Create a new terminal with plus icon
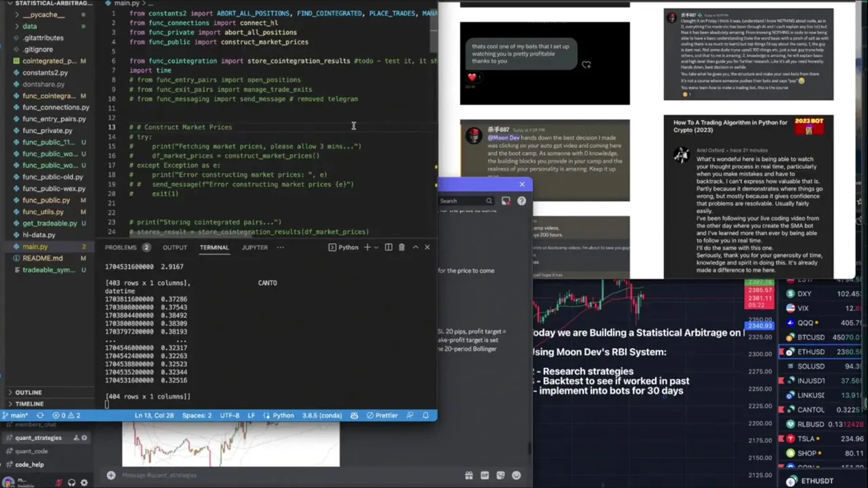 367,247
